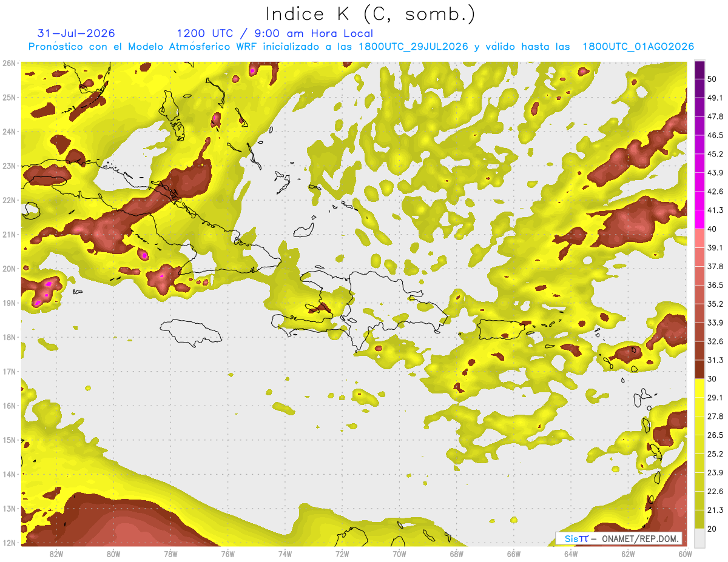Click colorbar value "39.1"
This screenshot has width=728, height=562.
click(715, 247)
